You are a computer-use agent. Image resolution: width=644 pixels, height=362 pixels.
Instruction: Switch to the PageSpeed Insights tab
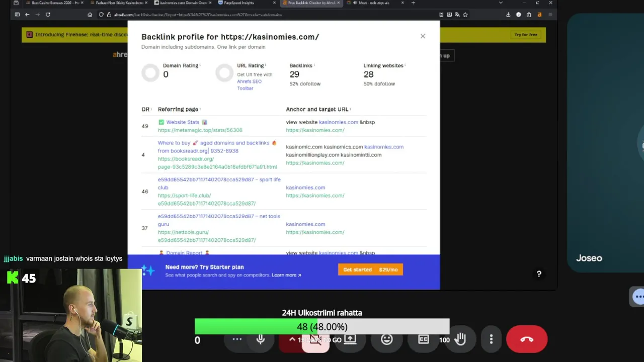coord(246,3)
